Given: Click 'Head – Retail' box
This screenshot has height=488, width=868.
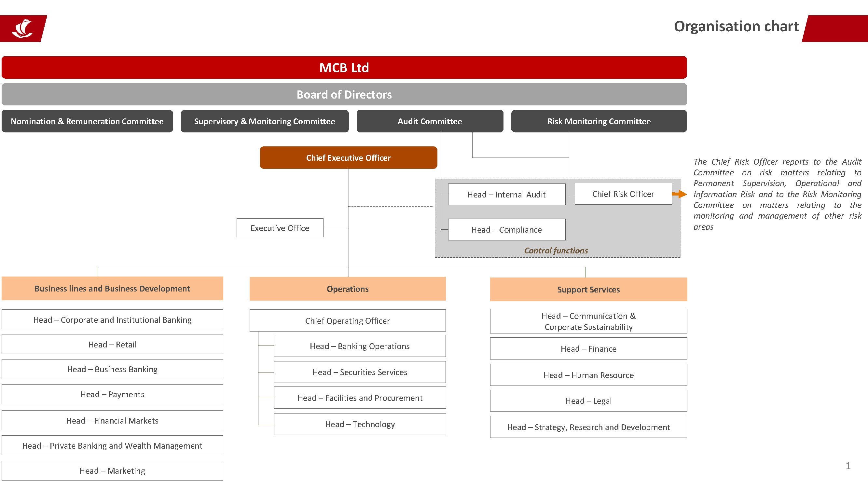Looking at the screenshot, I should (112, 345).
